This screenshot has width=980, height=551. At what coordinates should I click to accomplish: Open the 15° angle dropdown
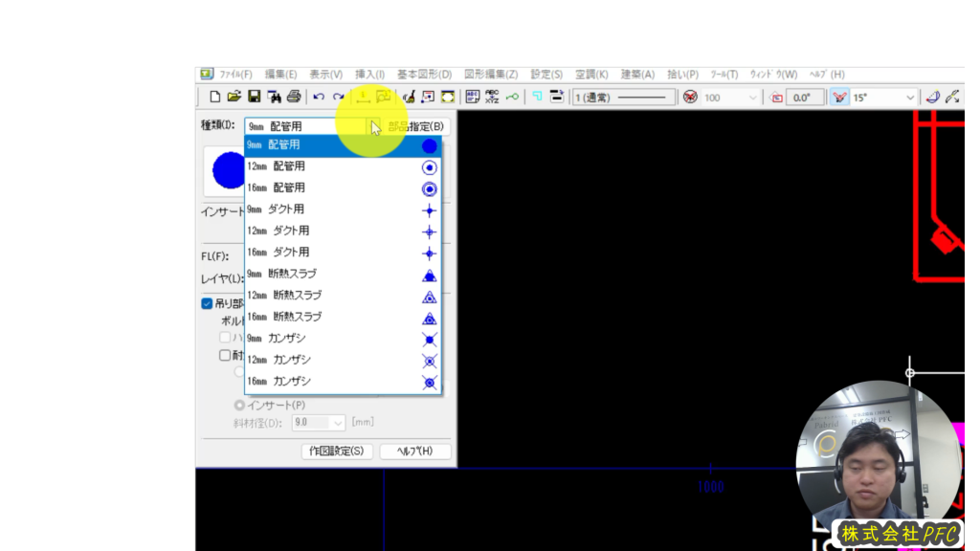(910, 97)
